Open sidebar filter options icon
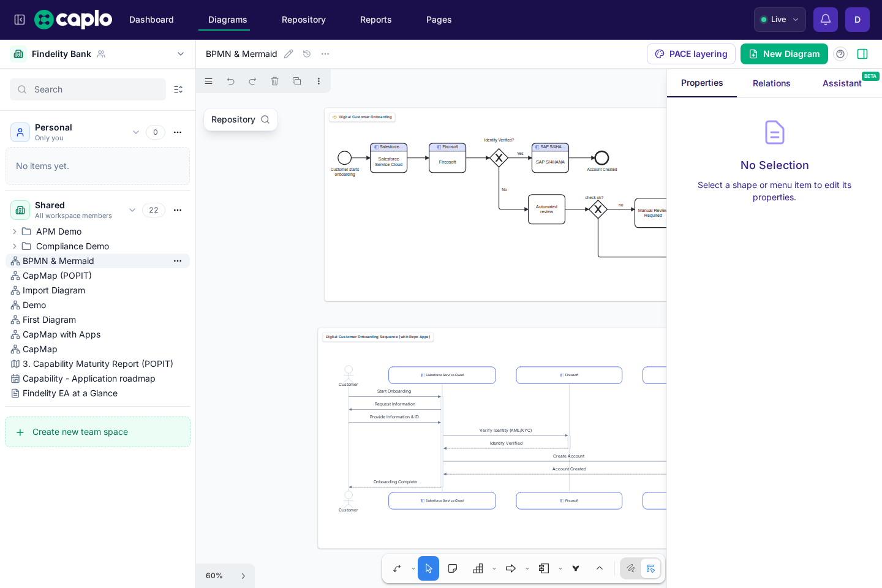This screenshot has width=882, height=588. pos(178,89)
